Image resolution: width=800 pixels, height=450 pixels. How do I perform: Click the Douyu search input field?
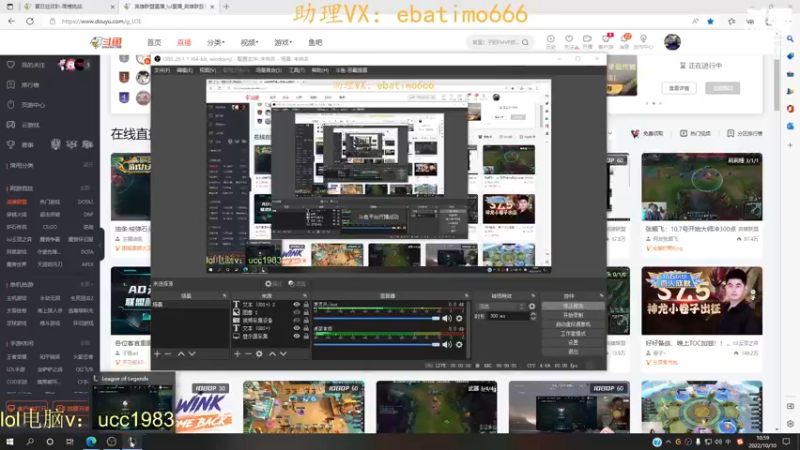tap(494, 42)
